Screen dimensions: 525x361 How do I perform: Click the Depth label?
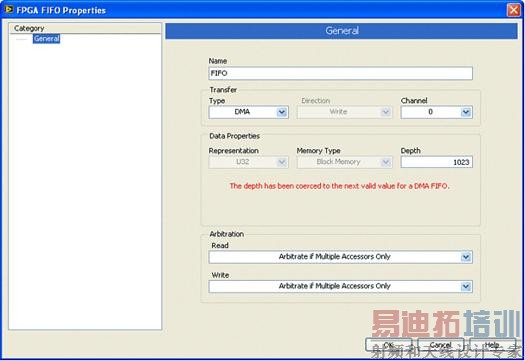[410, 151]
